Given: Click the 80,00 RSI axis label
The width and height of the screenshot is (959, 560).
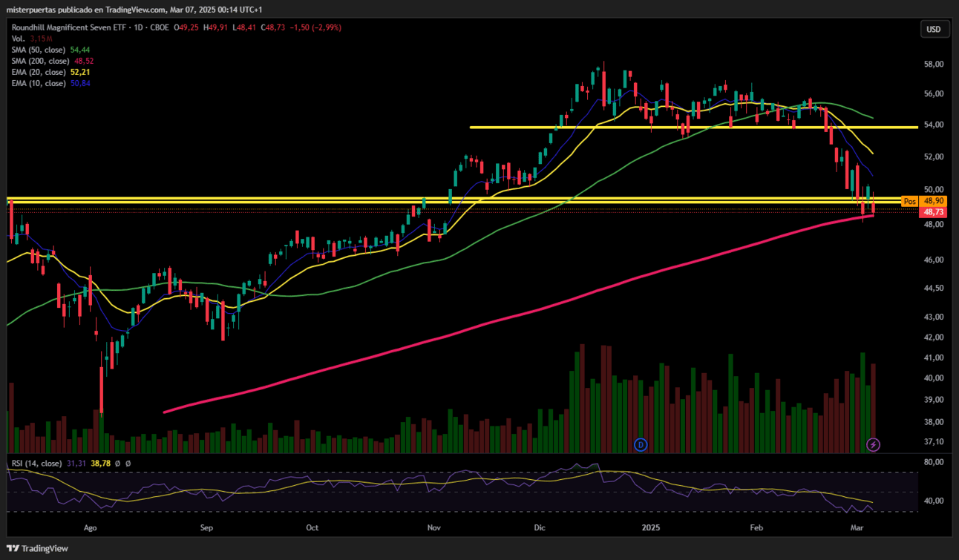Looking at the screenshot, I should [933, 462].
